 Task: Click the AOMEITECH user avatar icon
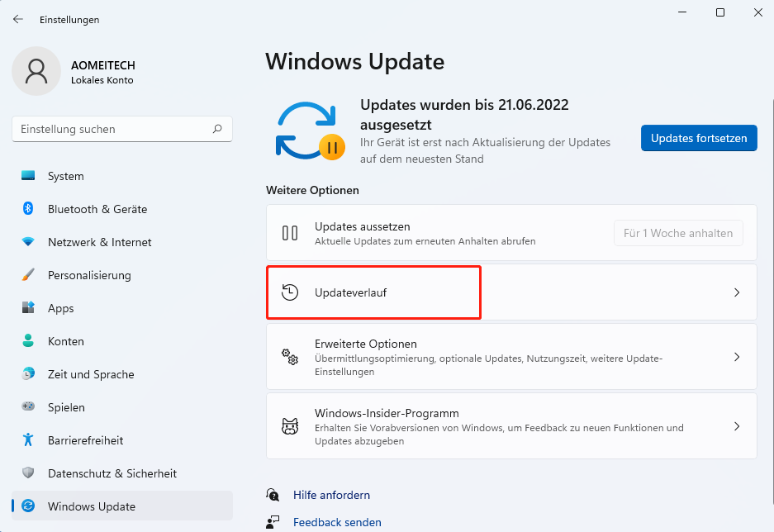pyautogui.click(x=36, y=71)
